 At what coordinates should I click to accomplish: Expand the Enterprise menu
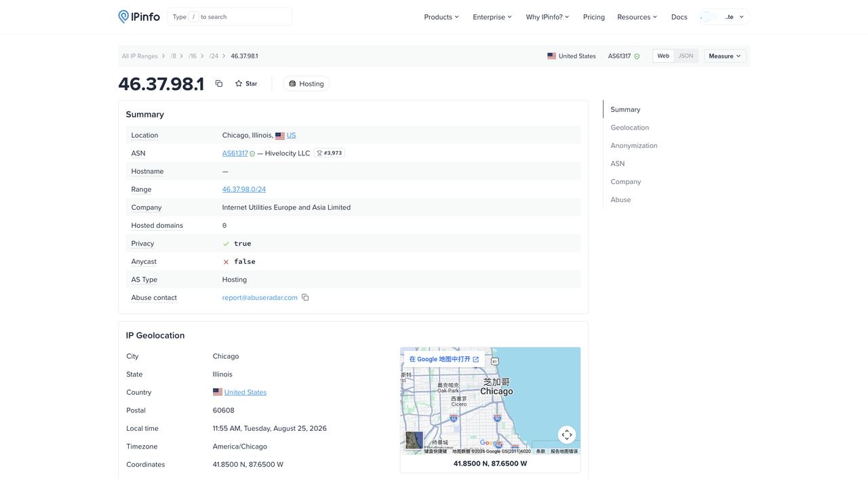click(x=492, y=17)
